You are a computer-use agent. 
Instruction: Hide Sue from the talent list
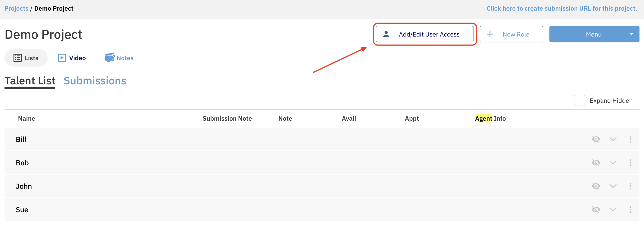(596, 210)
